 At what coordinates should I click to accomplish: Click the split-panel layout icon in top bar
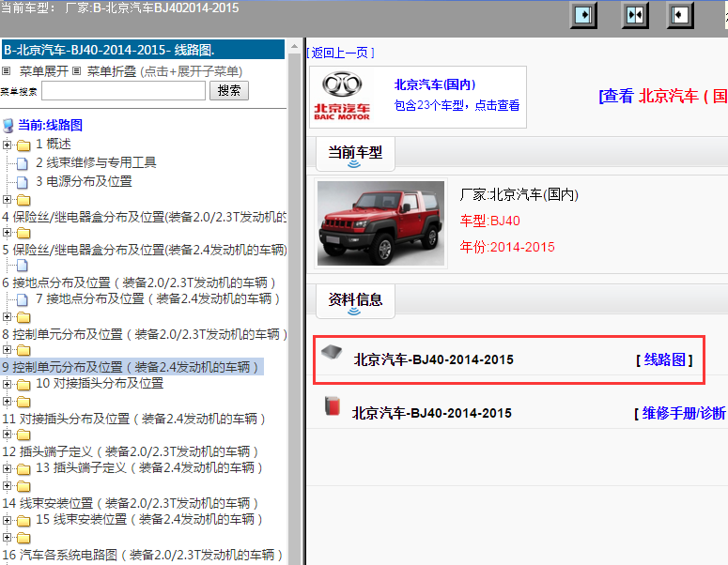pos(635,15)
